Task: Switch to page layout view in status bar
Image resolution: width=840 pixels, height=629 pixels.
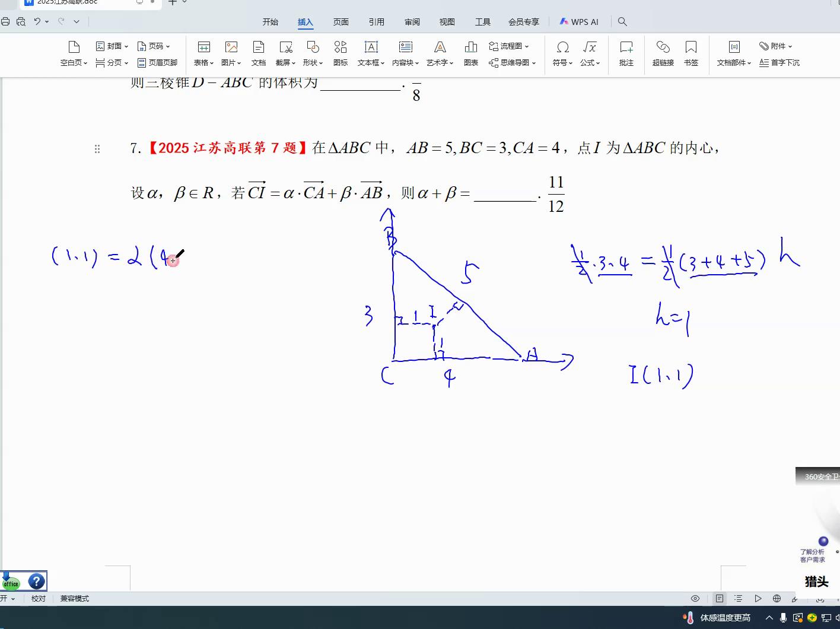Action: pyautogui.click(x=720, y=599)
